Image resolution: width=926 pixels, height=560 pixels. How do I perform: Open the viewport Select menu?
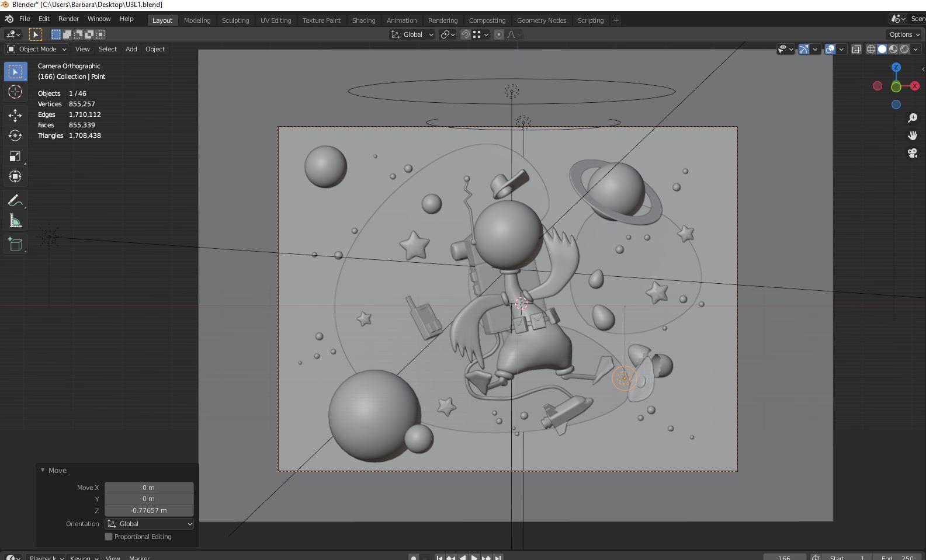[107, 49]
